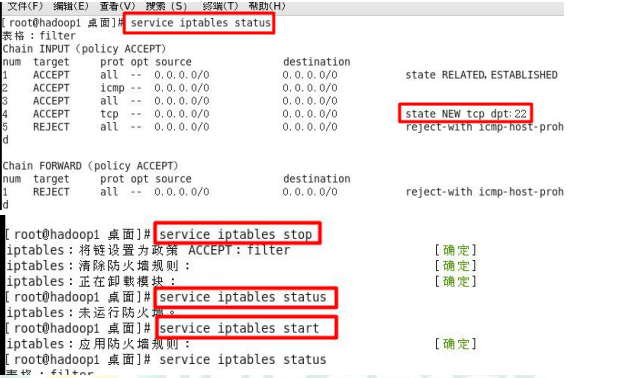Screen dimensions: 636x378
Task: Click REJECT target in FORWARD chain rule 1
Action: (x=51, y=192)
